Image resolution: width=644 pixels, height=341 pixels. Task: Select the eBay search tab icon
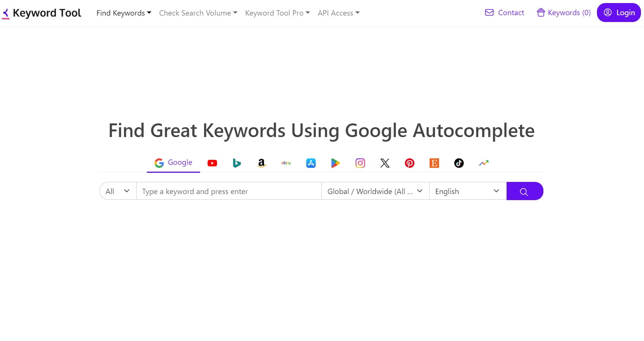[x=286, y=163]
